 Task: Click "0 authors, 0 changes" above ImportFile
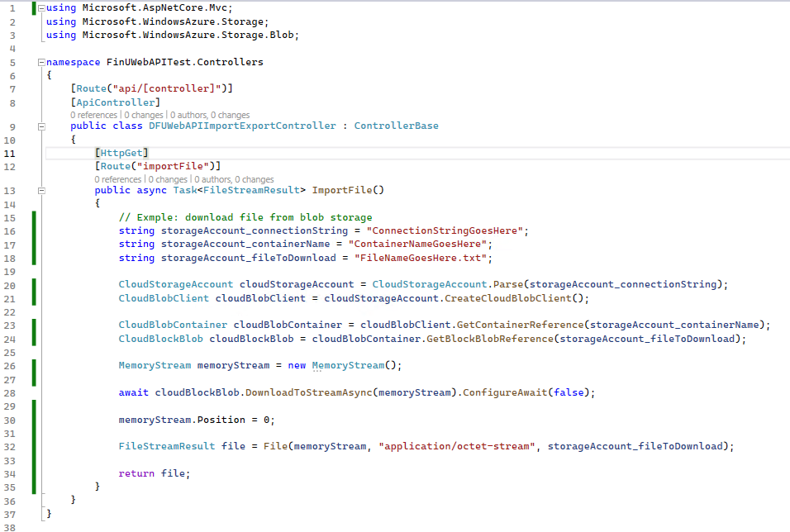click(x=235, y=179)
